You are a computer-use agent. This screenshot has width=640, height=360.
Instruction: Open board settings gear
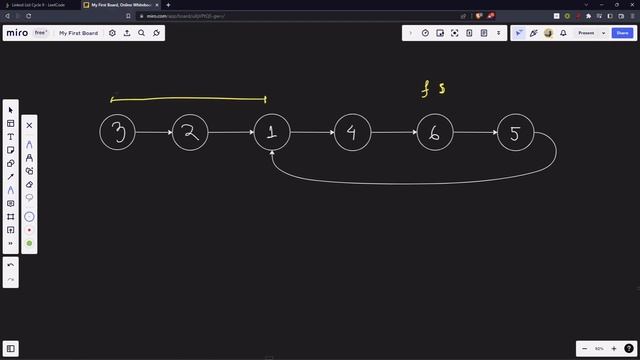[x=112, y=33]
